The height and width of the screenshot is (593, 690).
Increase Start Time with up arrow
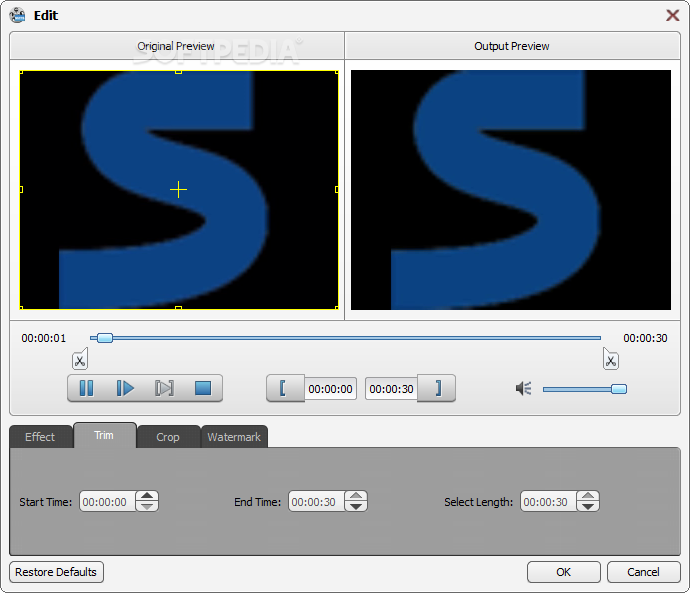tap(147, 496)
